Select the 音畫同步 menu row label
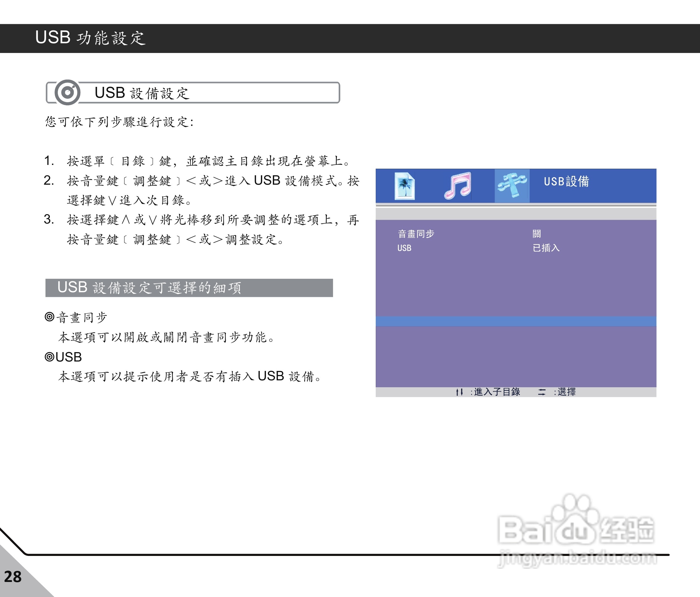The image size is (700, 597). [x=416, y=234]
